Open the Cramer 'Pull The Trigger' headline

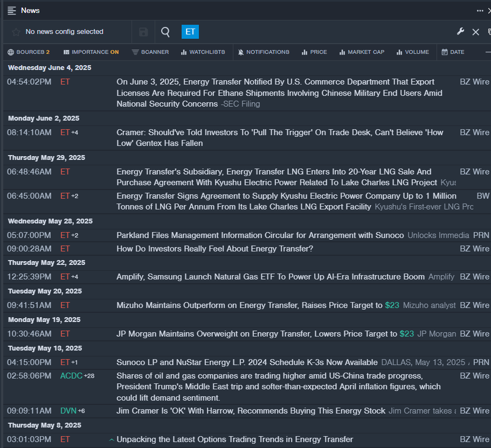click(x=280, y=138)
